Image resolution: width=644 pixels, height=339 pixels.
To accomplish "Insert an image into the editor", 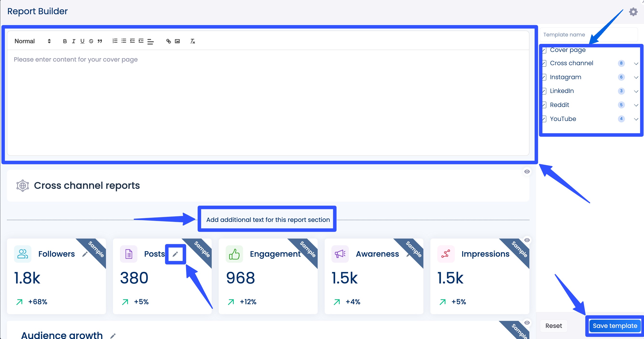I will pyautogui.click(x=177, y=41).
